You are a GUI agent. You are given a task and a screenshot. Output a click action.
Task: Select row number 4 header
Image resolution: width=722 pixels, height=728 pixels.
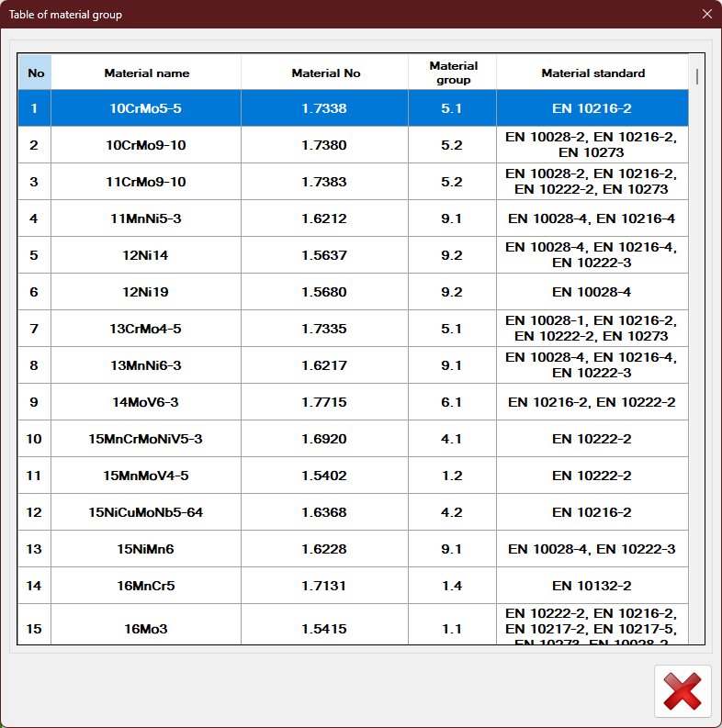coord(34,218)
